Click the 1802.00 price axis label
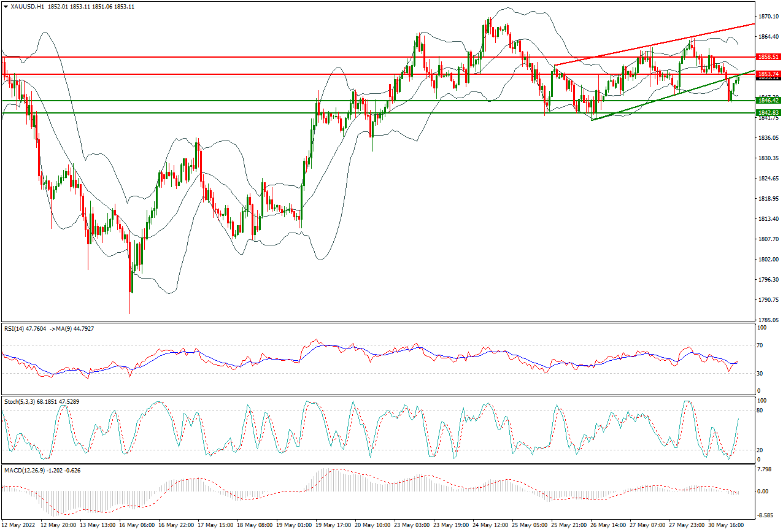 (768, 260)
